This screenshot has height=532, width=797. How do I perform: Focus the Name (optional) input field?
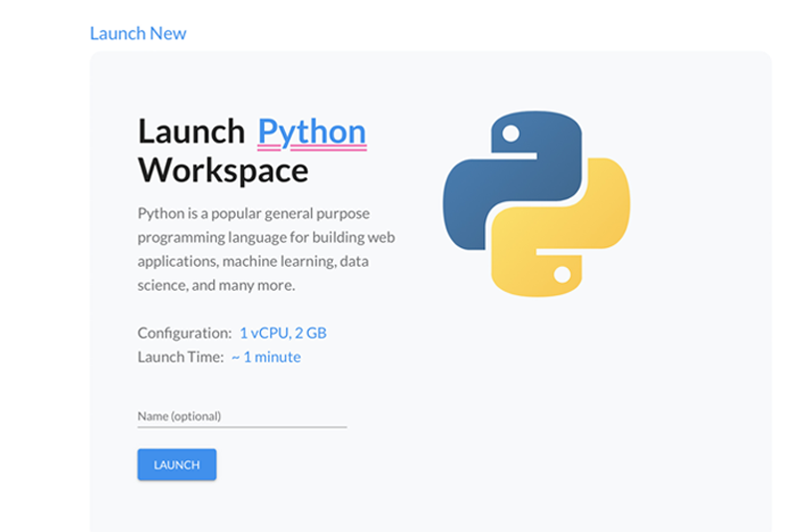241,415
